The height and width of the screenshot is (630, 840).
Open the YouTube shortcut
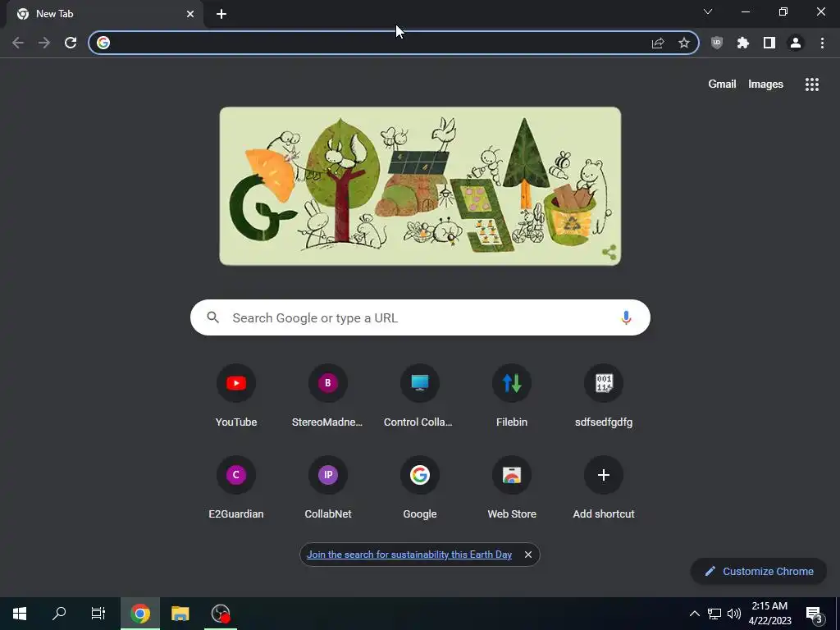tap(236, 396)
